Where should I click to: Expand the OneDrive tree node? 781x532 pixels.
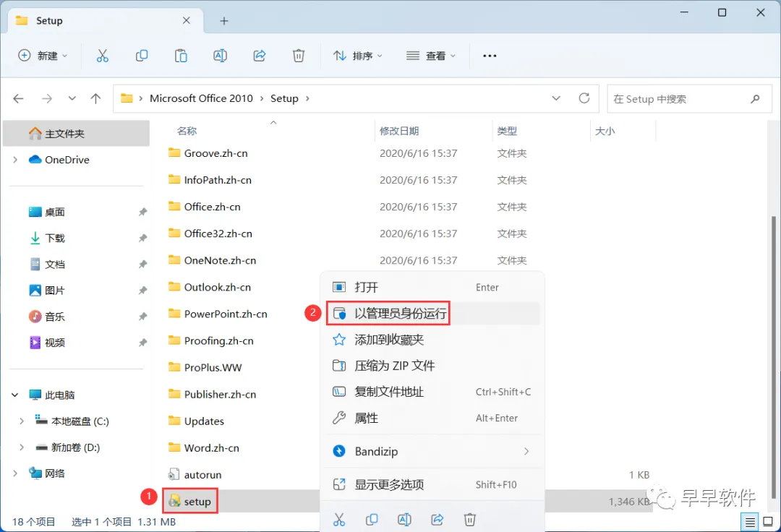coord(15,160)
